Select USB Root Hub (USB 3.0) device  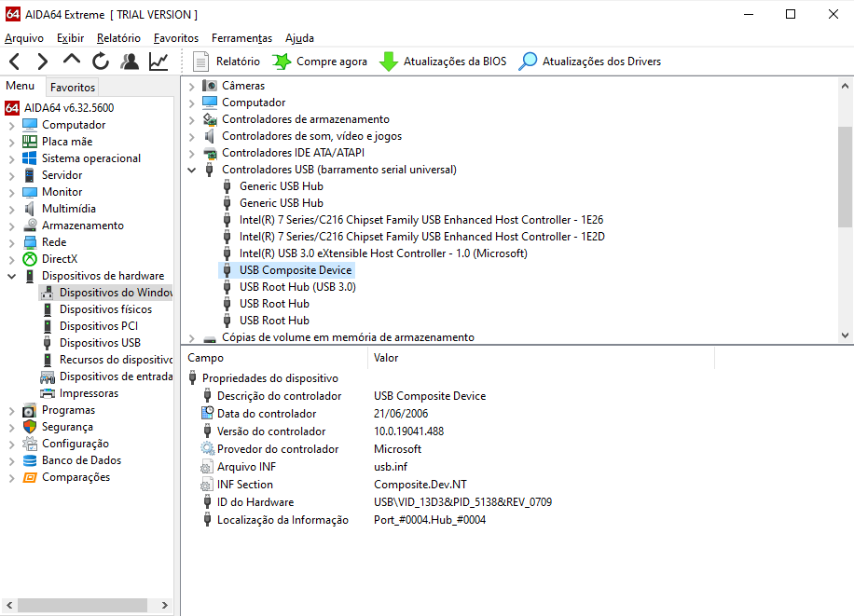[x=297, y=287]
